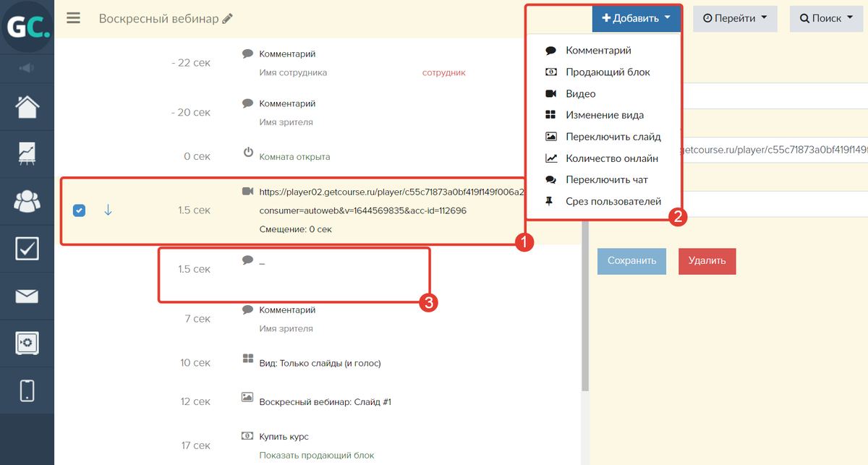Screen dimensions: 868x465
Task: Click the Воскресный вебинар page title
Action: (158, 19)
